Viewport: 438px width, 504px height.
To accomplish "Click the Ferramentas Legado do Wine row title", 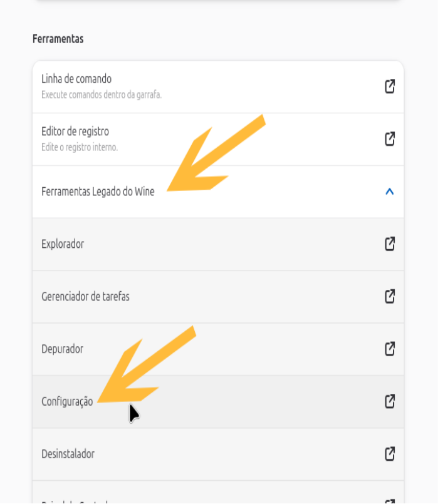I will click(98, 192).
